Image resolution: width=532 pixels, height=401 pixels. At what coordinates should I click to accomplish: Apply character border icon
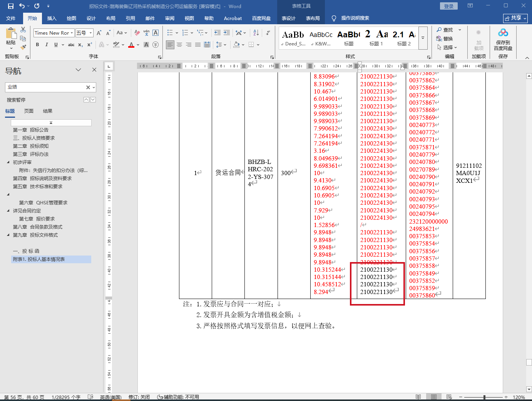[x=156, y=33]
